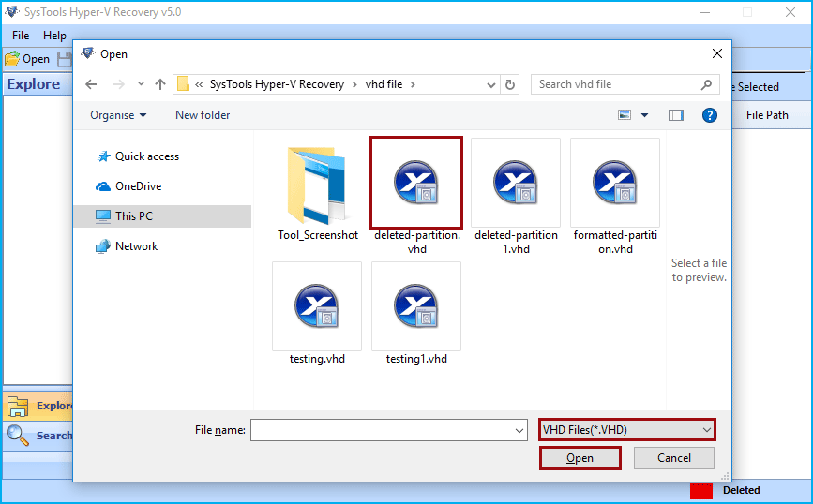Go up one folder level
The width and height of the screenshot is (813, 504).
click(x=160, y=84)
